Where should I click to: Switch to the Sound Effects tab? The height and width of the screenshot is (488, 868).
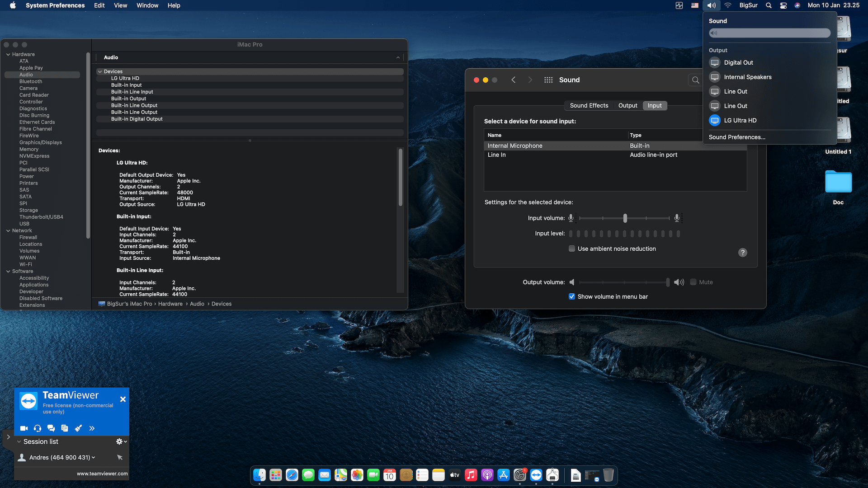(589, 105)
